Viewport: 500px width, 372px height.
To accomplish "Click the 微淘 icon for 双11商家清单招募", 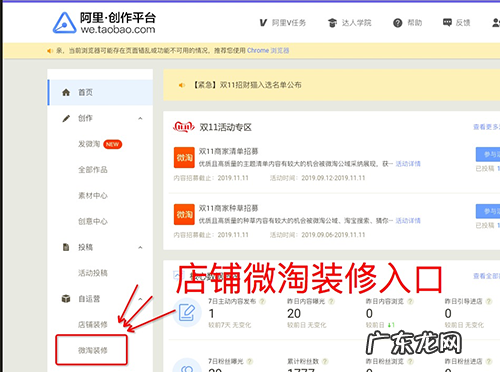I will (184, 157).
